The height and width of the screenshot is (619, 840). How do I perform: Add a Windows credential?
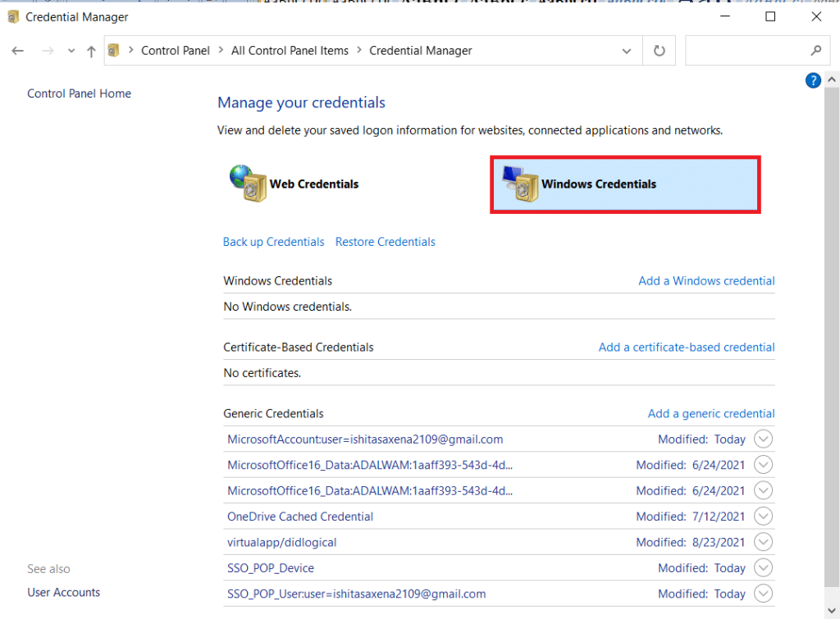coord(706,281)
